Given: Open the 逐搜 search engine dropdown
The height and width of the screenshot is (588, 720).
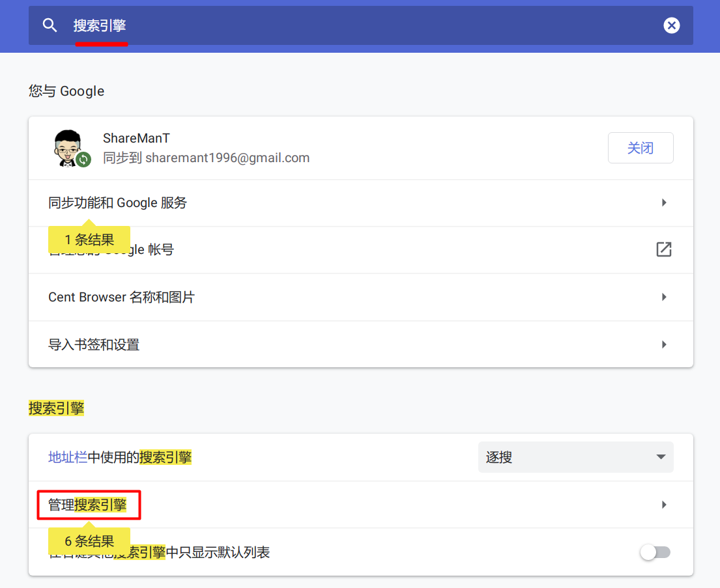Looking at the screenshot, I should [x=575, y=457].
